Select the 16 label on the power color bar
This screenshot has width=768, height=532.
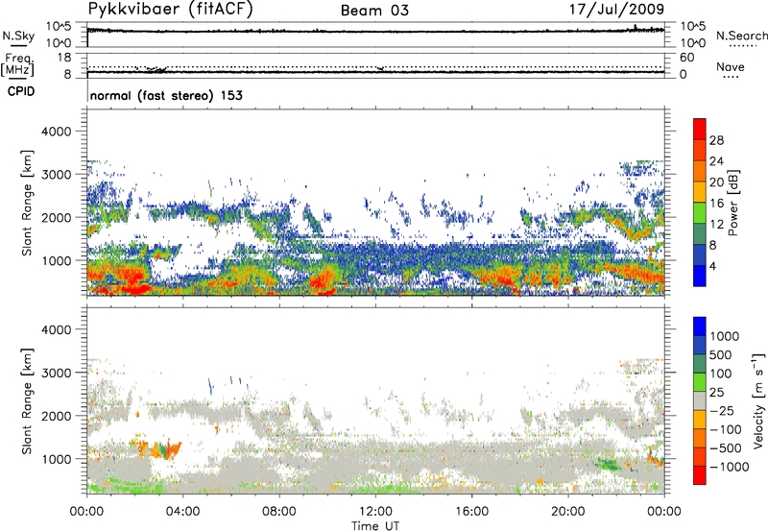(x=716, y=204)
